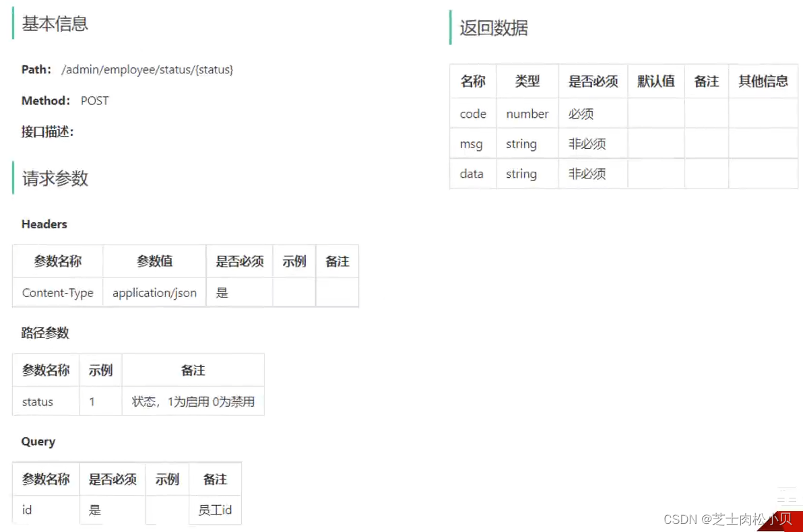The height and width of the screenshot is (532, 803).
Task: Select the 状态，1为启用 0为禁用 remark
Action: (193, 401)
